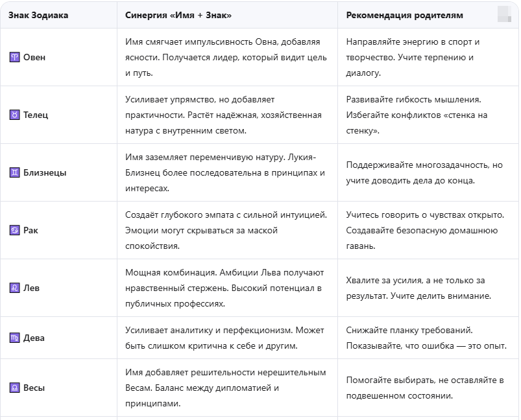Screen dimensions: 521x420
Task: Click the Gemini zodiac symbol icon
Action: (x=15, y=172)
